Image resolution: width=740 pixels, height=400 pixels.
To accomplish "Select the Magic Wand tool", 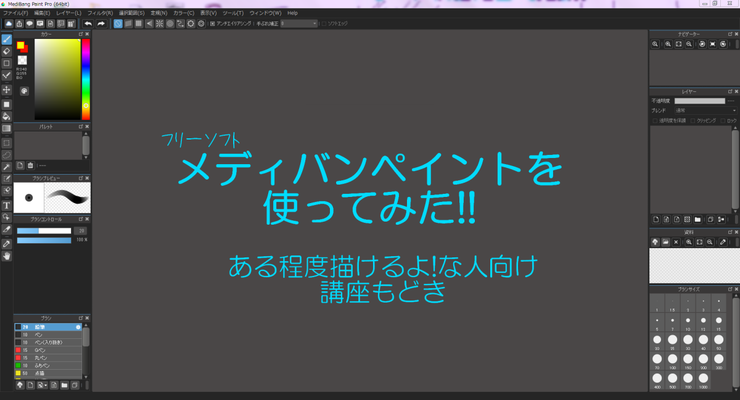I will click(7, 167).
